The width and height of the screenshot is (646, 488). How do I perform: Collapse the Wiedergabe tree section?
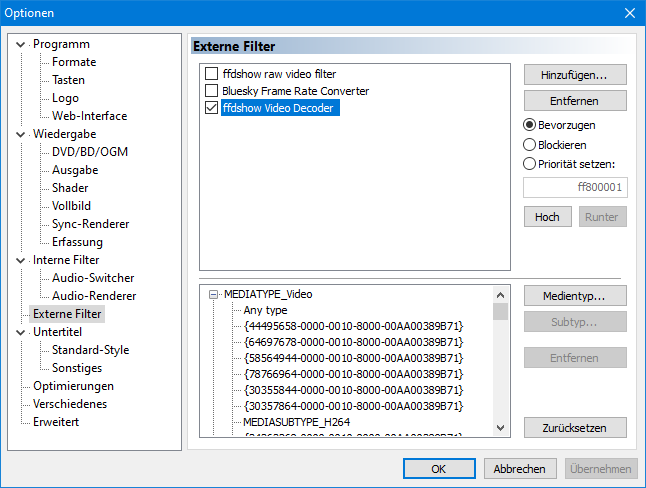coord(23,134)
